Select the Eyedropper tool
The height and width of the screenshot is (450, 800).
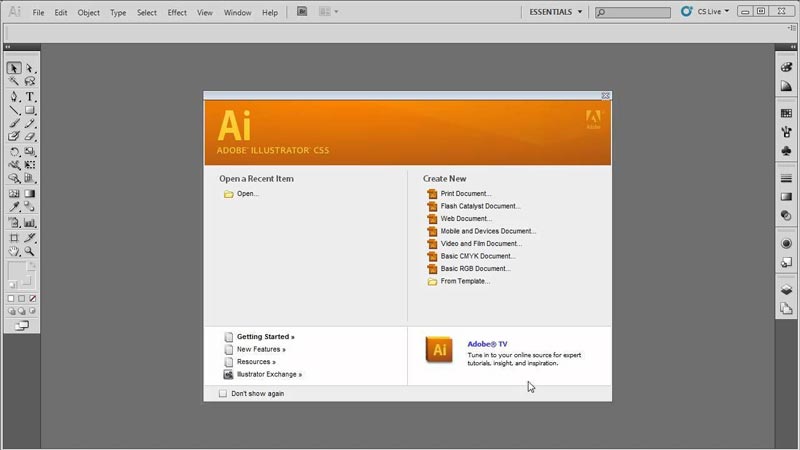point(14,207)
